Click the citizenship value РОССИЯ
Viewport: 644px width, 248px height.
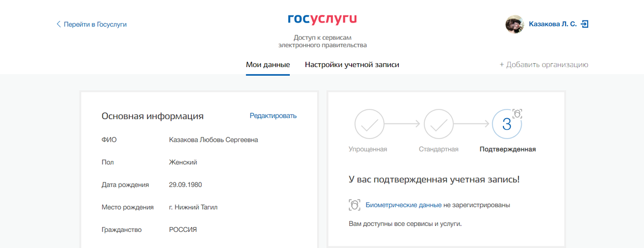click(183, 230)
